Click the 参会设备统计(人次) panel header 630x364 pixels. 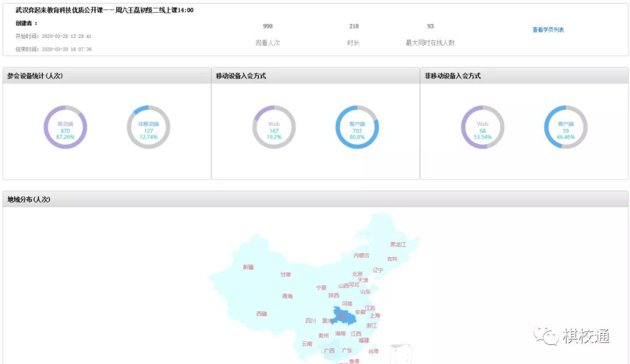pyautogui.click(x=36, y=76)
